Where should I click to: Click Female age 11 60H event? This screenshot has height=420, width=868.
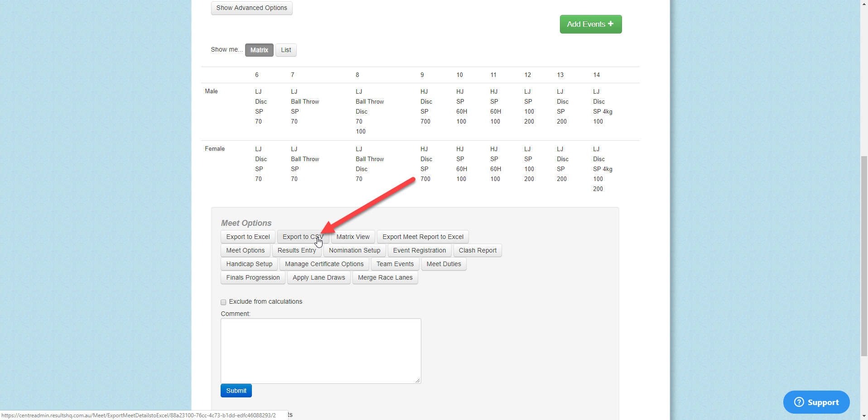pyautogui.click(x=496, y=169)
